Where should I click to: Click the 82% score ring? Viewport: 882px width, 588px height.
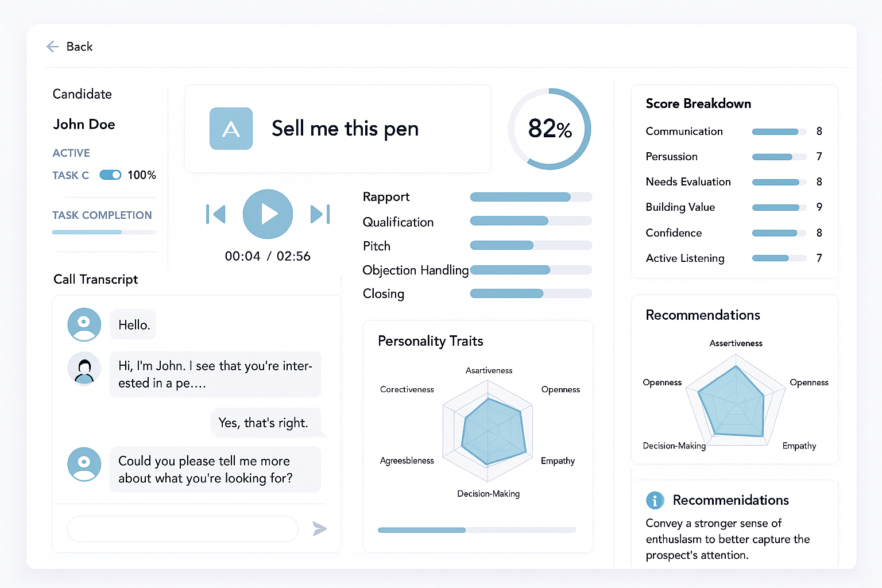coord(550,129)
